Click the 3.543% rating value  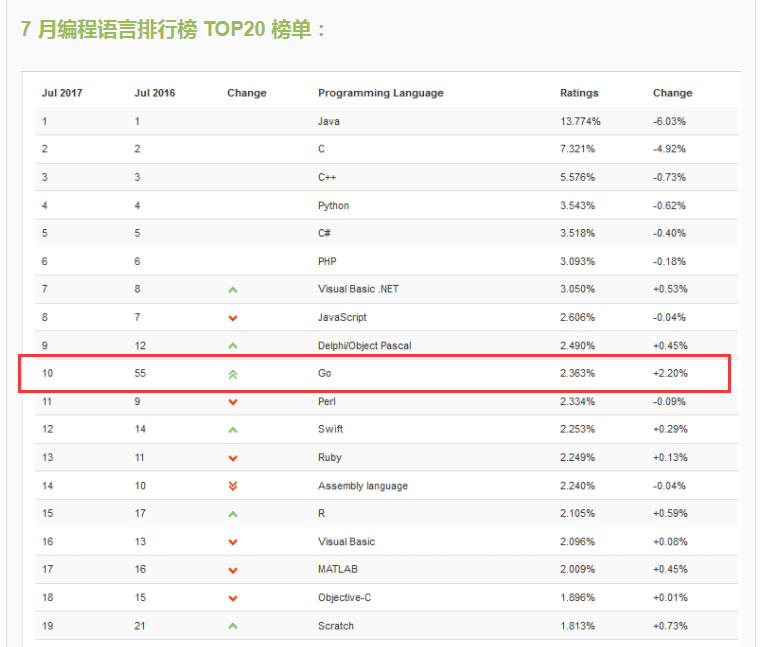click(577, 205)
